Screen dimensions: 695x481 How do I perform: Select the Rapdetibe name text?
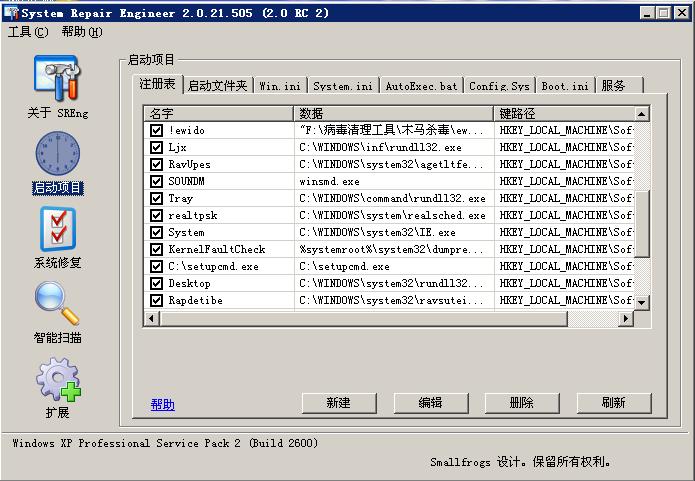pyautogui.click(x=195, y=300)
